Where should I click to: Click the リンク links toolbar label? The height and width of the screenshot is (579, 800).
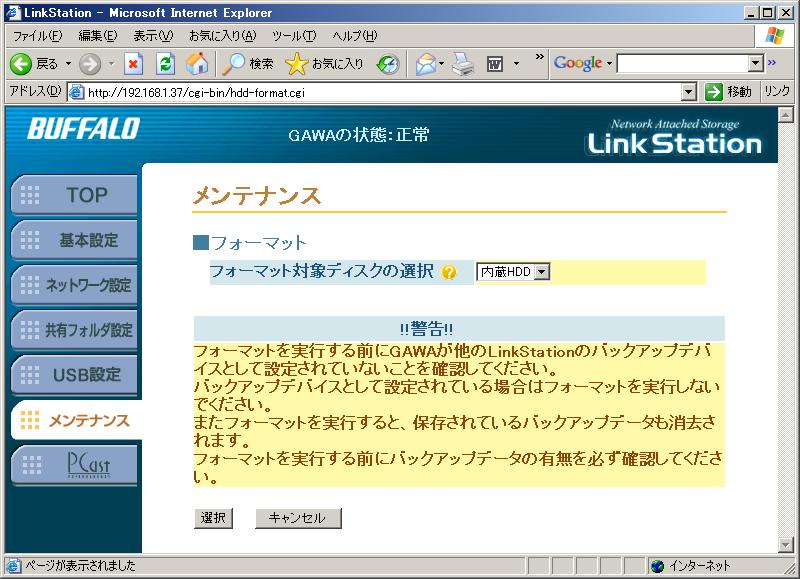(777, 92)
